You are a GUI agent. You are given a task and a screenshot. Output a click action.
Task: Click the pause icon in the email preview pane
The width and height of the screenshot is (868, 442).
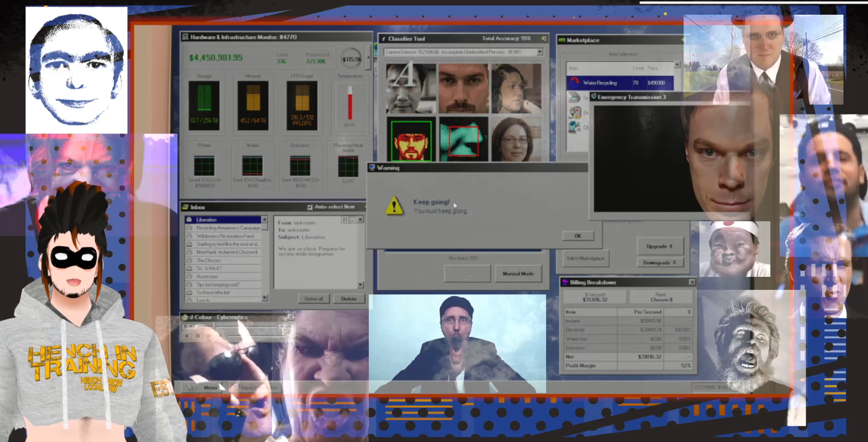pyautogui.click(x=345, y=220)
